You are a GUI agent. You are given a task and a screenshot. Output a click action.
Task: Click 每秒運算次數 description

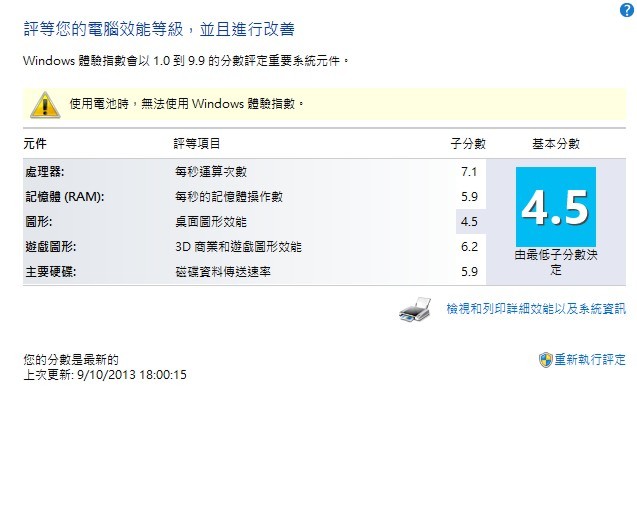pyautogui.click(x=211, y=172)
